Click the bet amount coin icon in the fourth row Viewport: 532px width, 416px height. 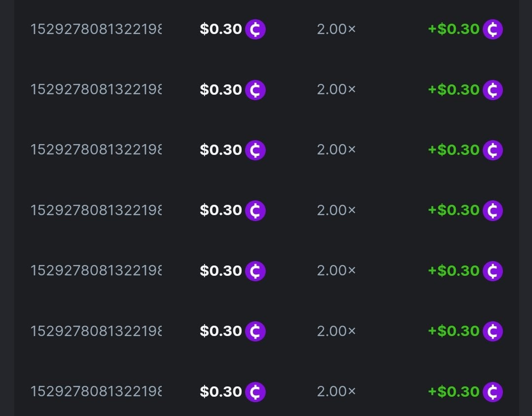[x=255, y=211]
